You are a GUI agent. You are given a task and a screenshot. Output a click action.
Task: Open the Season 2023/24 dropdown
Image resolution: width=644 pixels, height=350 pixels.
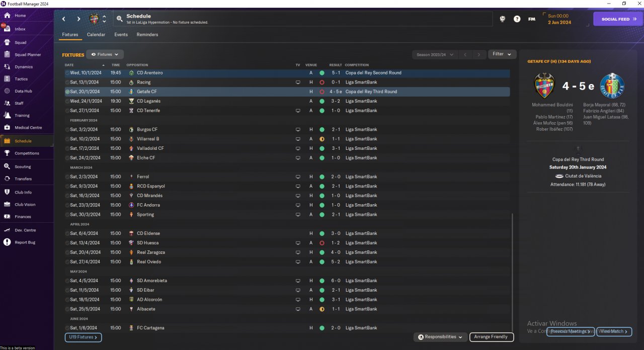[x=434, y=54]
